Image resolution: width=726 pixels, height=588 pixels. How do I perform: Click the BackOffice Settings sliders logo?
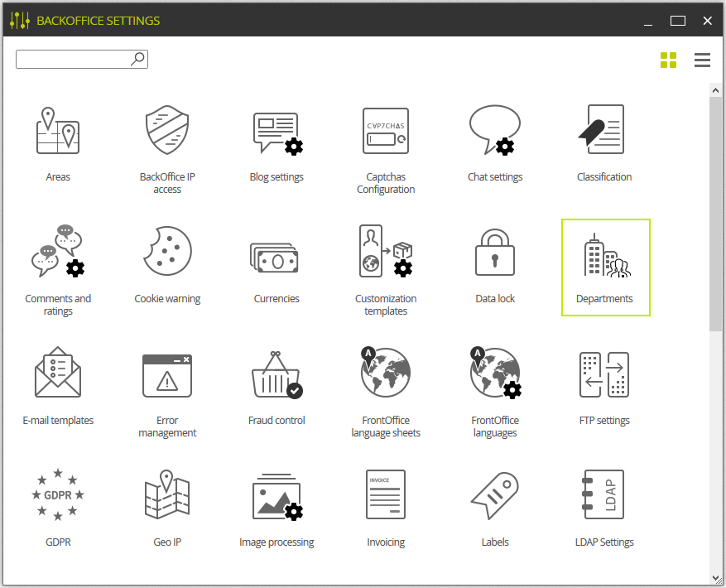20,21
